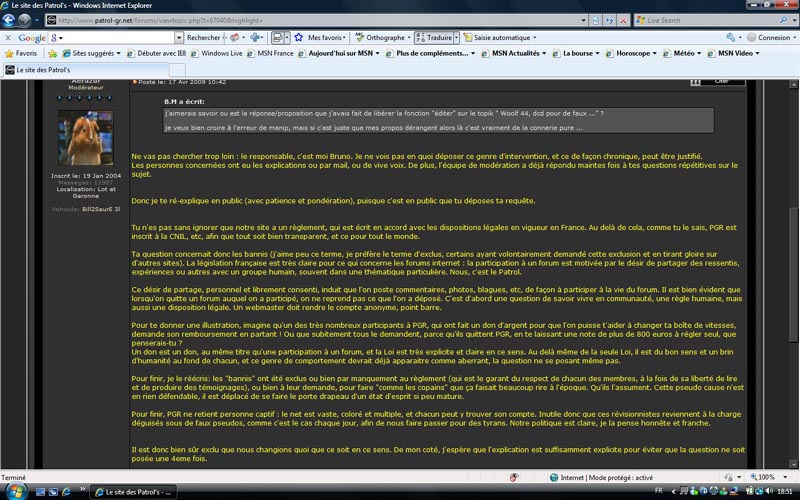
Task: Open Météo favorites feed
Action: click(682, 53)
